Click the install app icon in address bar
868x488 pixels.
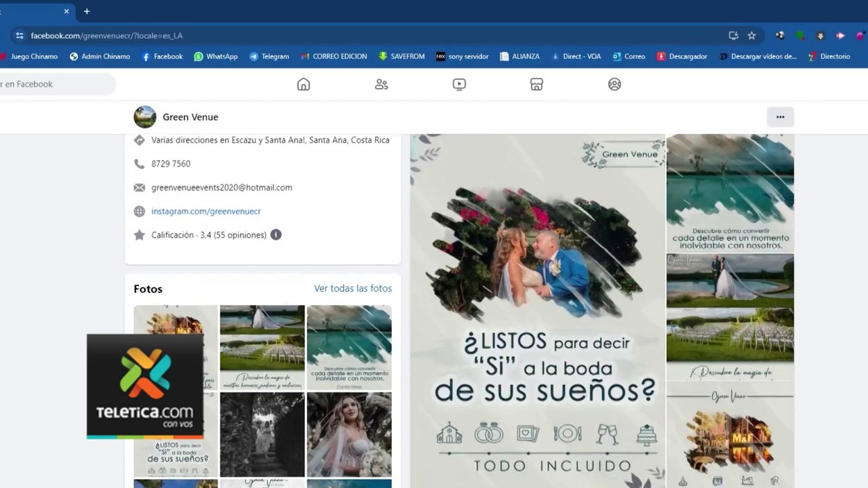[733, 36]
